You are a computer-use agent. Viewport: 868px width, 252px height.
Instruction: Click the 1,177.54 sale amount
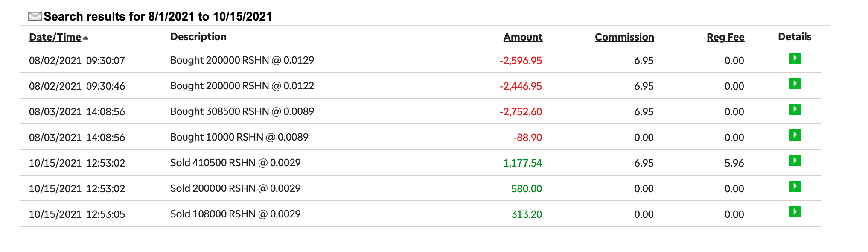click(x=522, y=163)
